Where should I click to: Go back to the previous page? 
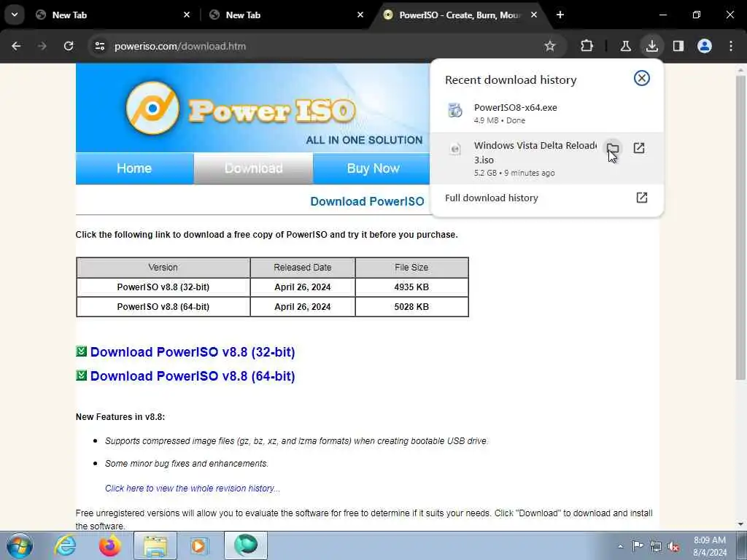pos(16,46)
